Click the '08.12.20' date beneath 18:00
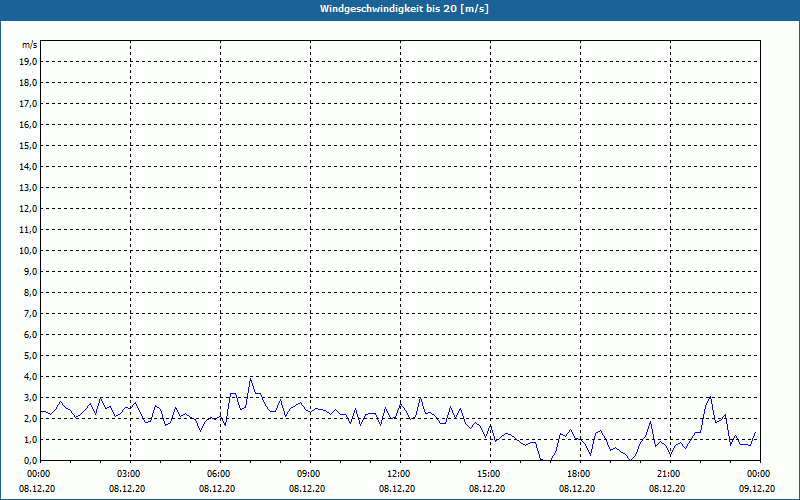 [577, 488]
